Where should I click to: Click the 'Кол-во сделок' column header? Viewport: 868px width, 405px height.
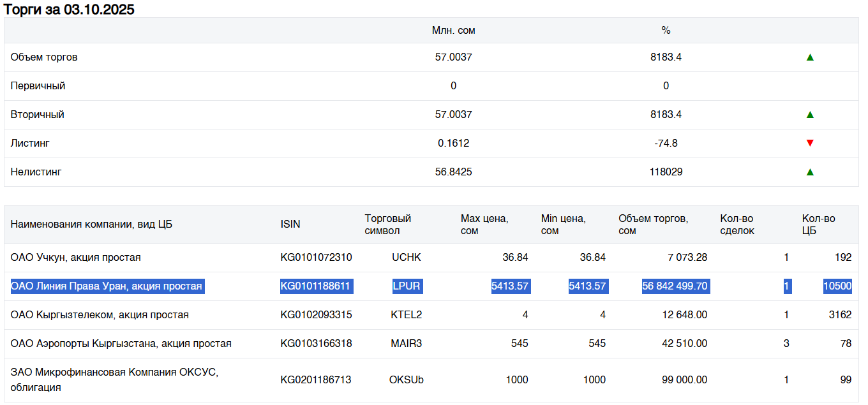(737, 225)
